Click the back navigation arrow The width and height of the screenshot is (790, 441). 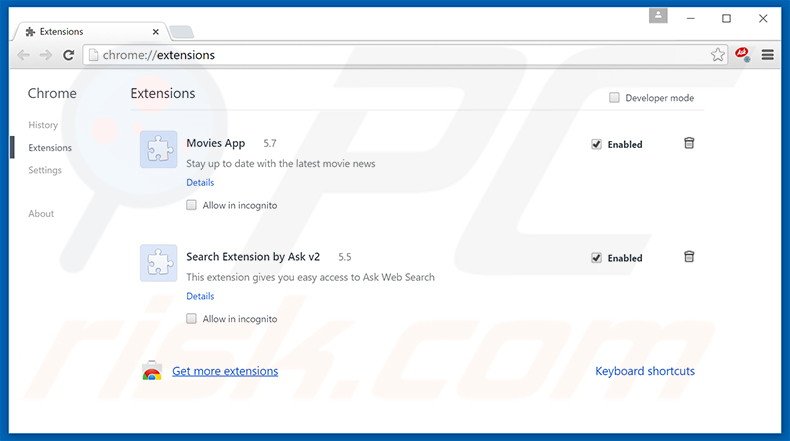coord(23,55)
